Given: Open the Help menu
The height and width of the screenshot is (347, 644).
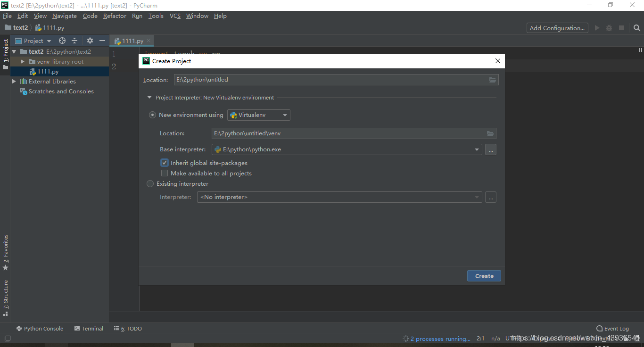Looking at the screenshot, I should tap(220, 16).
